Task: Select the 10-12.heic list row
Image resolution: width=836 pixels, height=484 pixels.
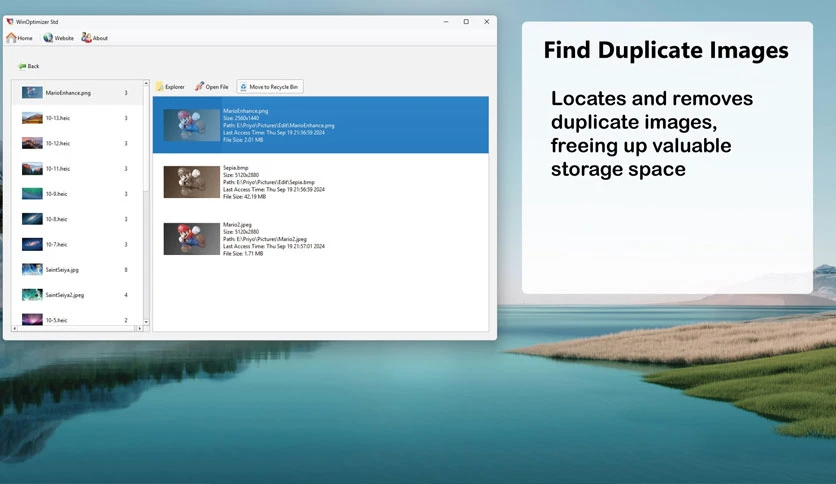Action: tap(77, 143)
